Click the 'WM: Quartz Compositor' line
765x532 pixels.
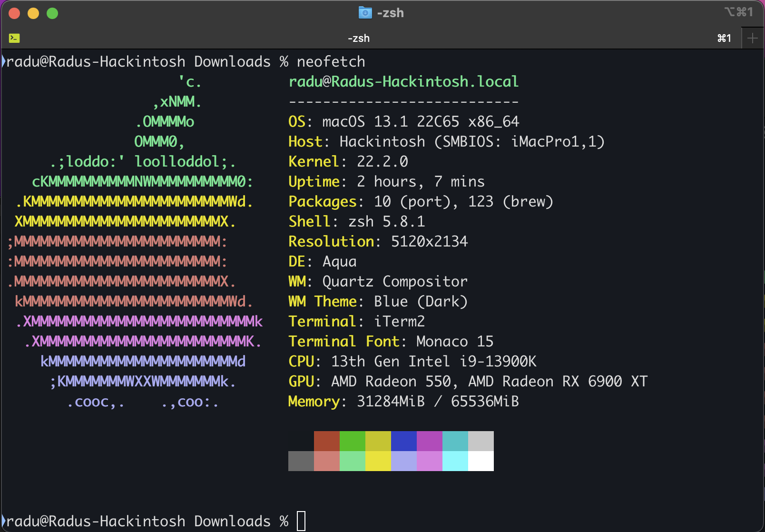[378, 282]
